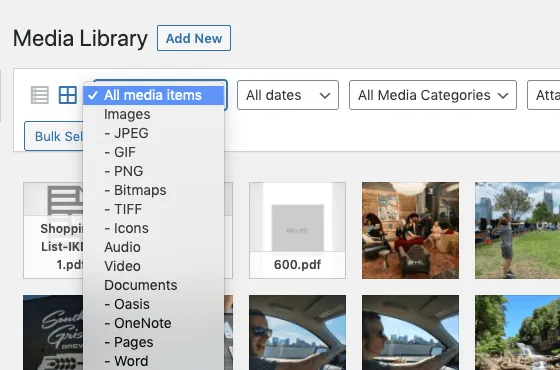
Task: Choose Images from filter list
Action: pyautogui.click(x=154, y=114)
